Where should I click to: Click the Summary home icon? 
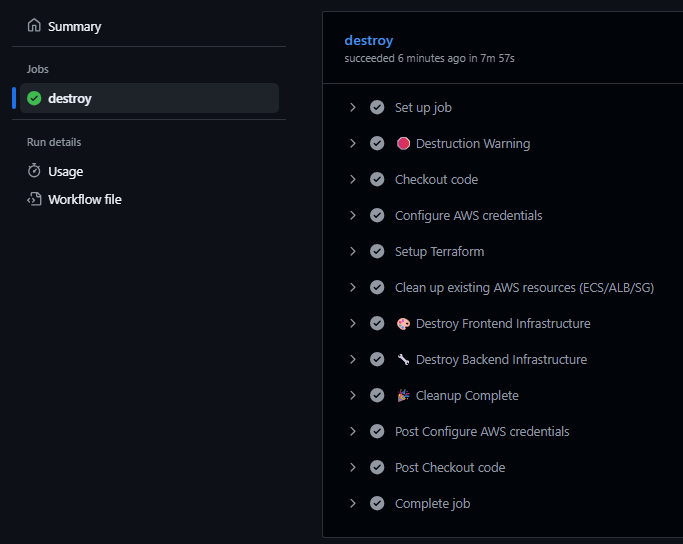[x=34, y=26]
